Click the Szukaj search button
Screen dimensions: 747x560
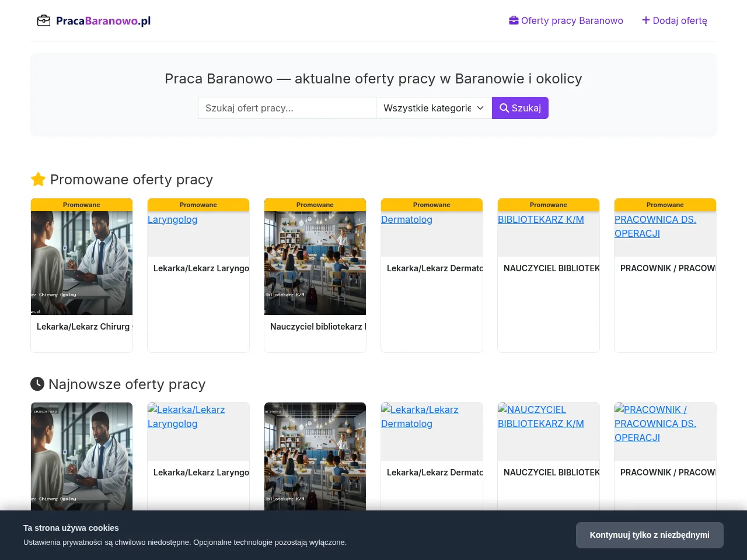click(x=520, y=108)
